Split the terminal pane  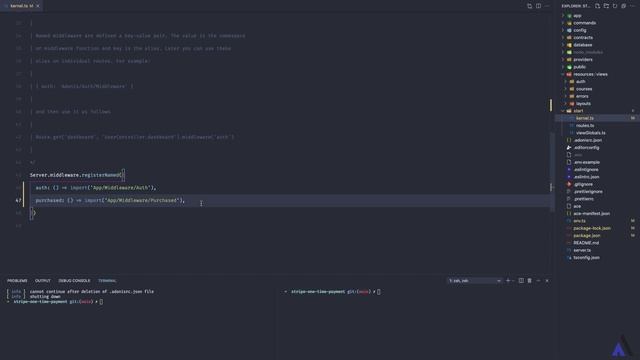(x=521, y=281)
